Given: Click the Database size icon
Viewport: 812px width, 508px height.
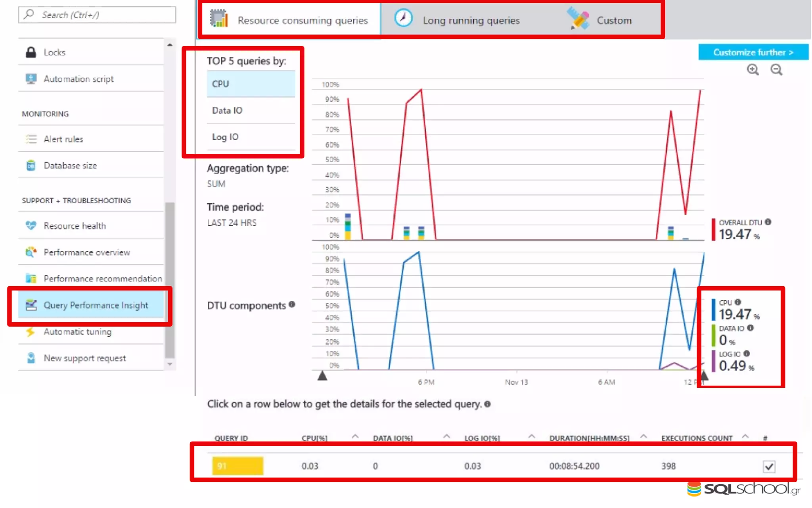Looking at the screenshot, I should (31, 165).
